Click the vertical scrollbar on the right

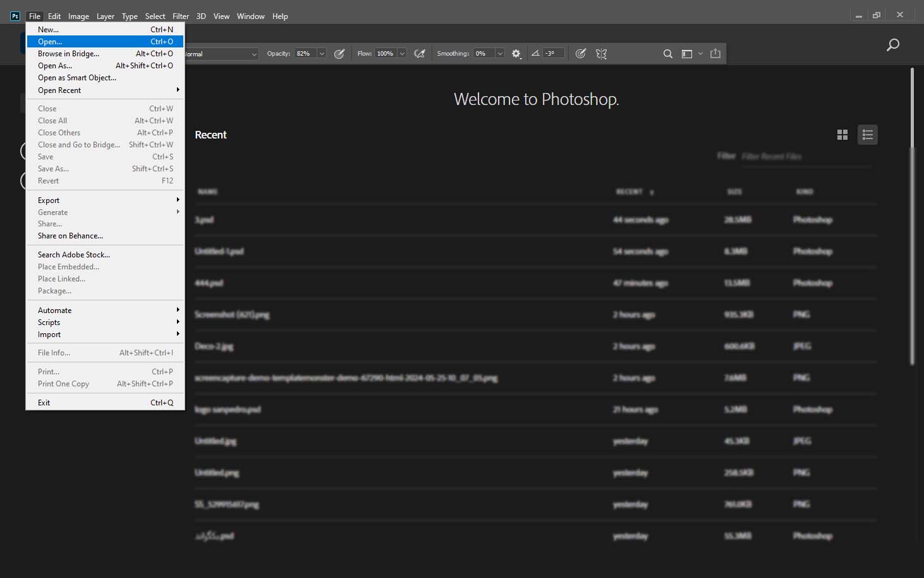pos(912,215)
